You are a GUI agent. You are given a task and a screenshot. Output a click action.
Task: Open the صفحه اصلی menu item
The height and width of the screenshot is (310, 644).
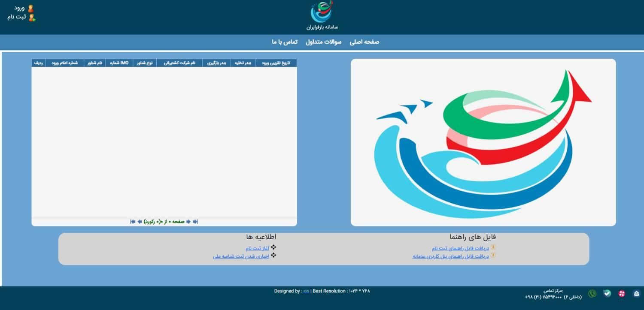[x=364, y=42]
